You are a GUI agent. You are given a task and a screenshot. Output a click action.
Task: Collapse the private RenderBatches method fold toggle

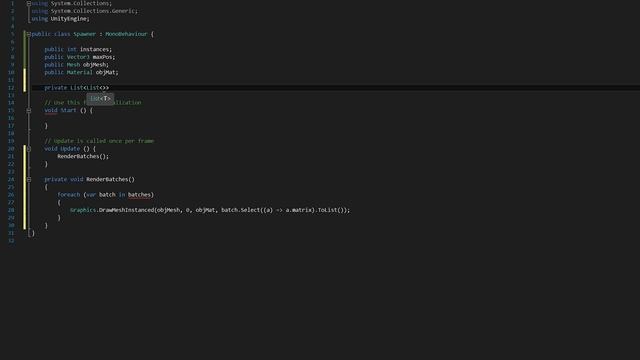(x=29, y=180)
